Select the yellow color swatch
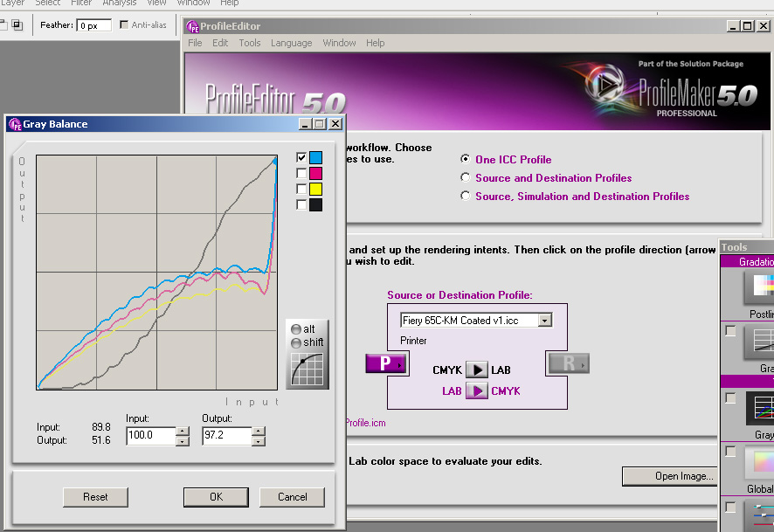This screenshot has width=774, height=532. pyautogui.click(x=316, y=189)
